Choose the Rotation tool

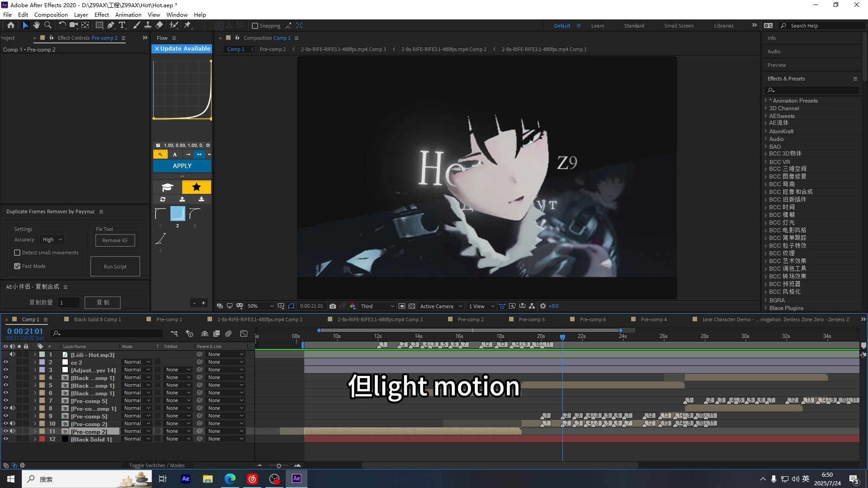pyautogui.click(x=62, y=25)
